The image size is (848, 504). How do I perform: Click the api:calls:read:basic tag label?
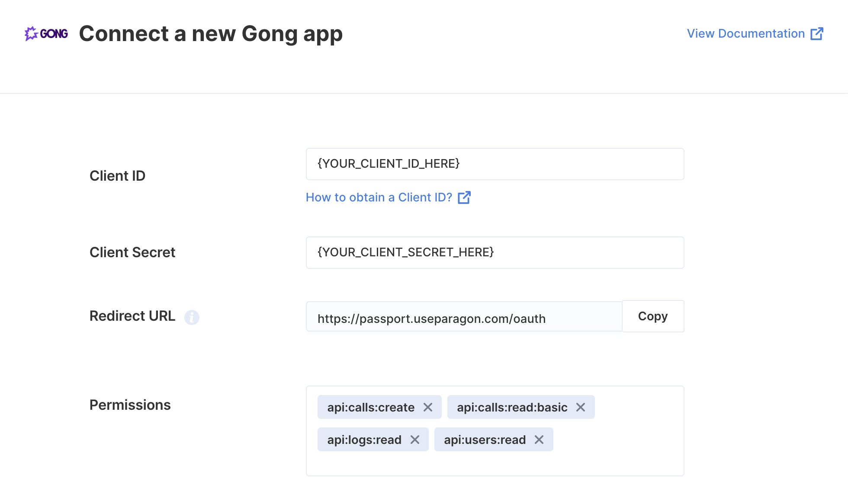(512, 407)
